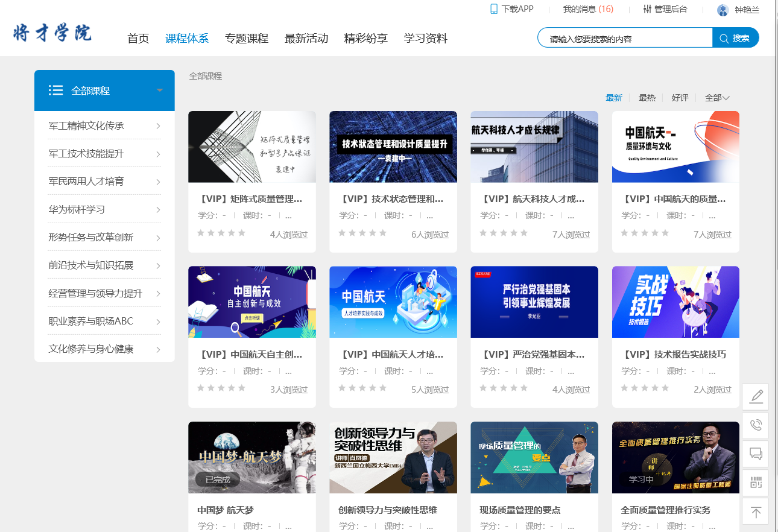
Task: Click title 创新领导力与突破性思维
Action: pyautogui.click(x=388, y=510)
